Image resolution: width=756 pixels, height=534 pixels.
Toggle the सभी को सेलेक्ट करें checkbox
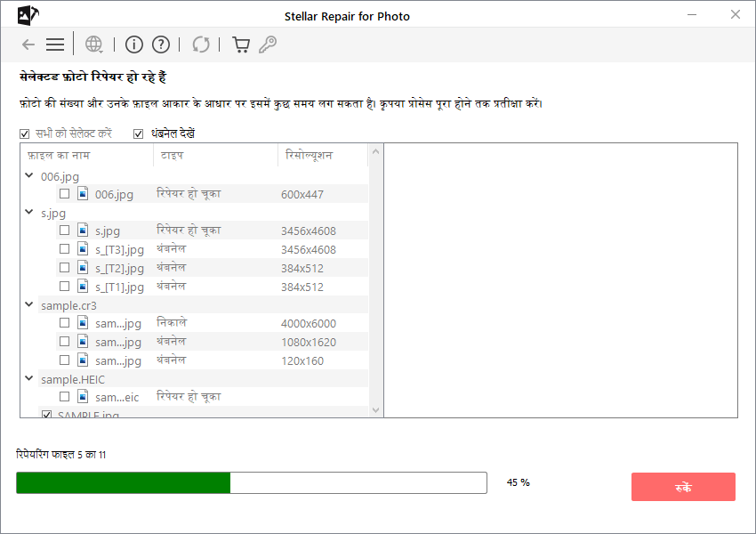pyautogui.click(x=25, y=133)
